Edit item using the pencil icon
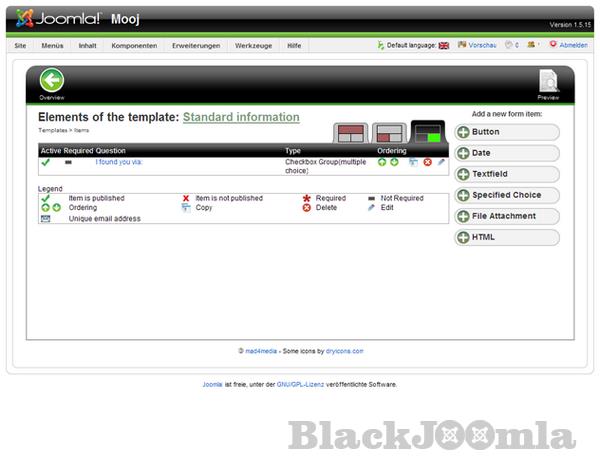This screenshot has height=475, width=600. (x=441, y=161)
